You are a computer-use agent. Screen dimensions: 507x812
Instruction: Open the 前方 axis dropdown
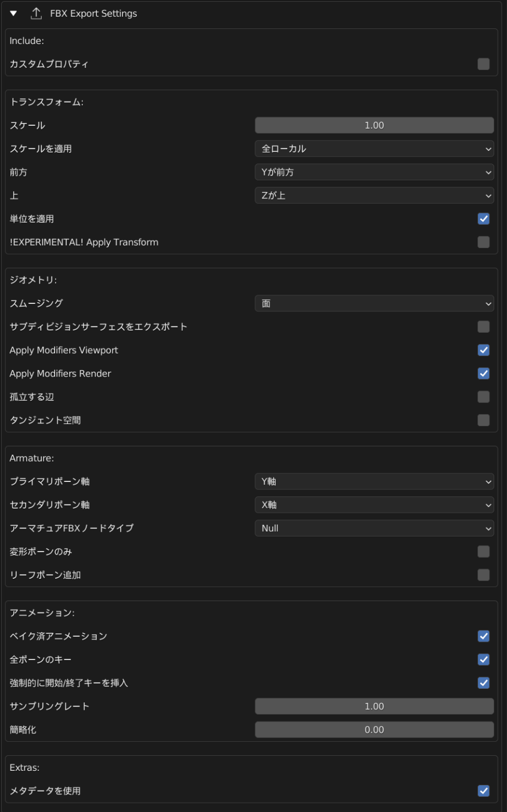coord(374,172)
